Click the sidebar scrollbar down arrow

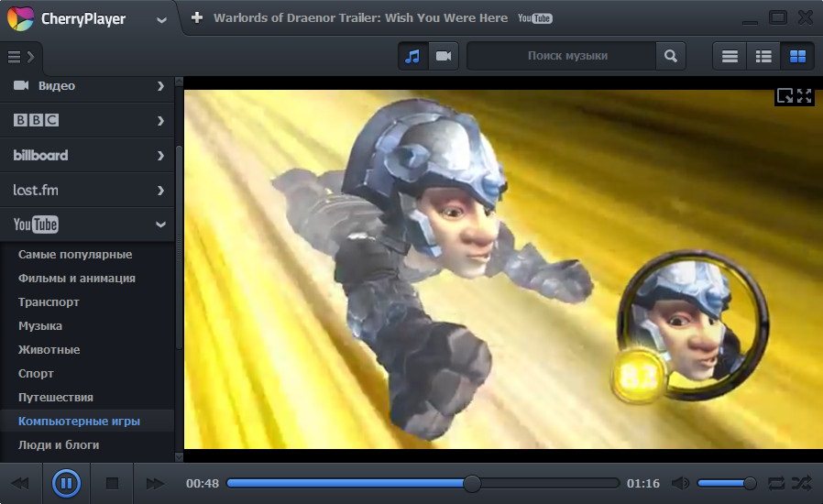point(179,457)
